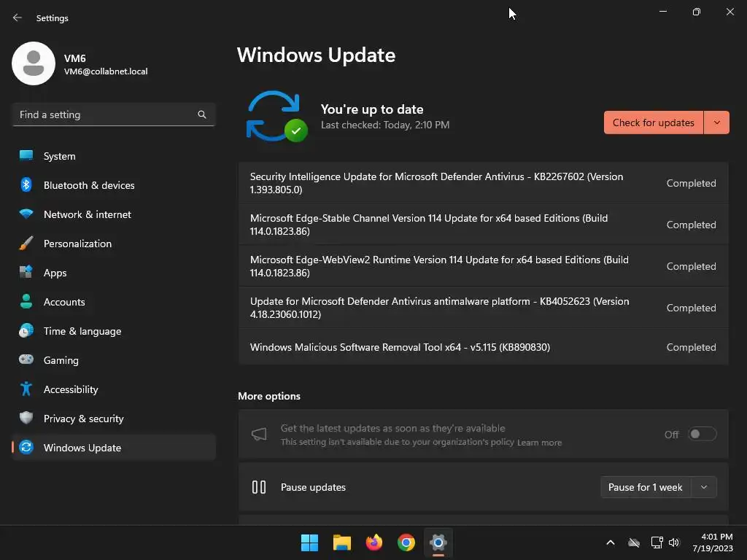
Task: Click the Accounts person icon
Action: [x=26, y=301]
